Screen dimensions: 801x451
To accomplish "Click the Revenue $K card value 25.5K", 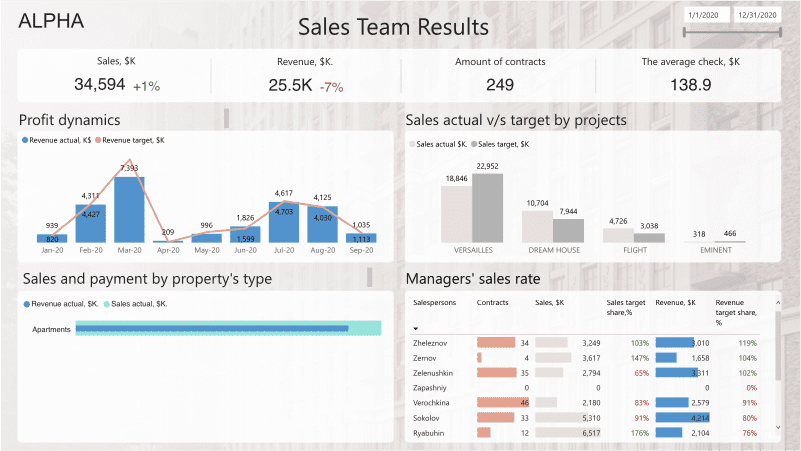I will 290,85.
